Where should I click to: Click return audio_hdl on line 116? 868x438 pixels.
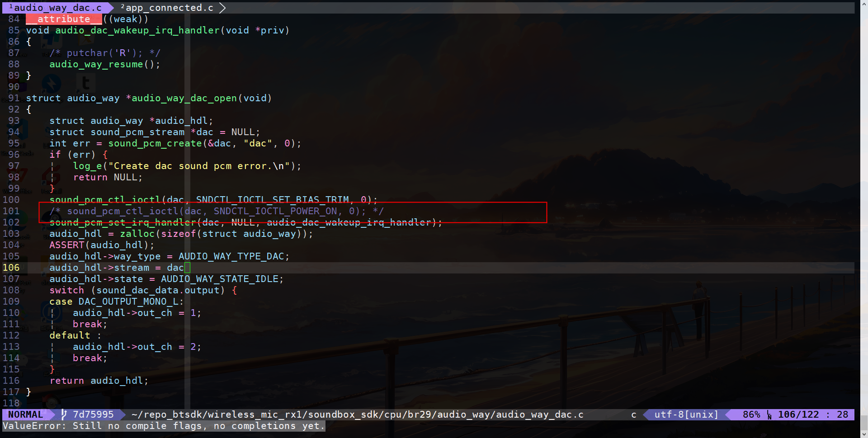tap(99, 381)
